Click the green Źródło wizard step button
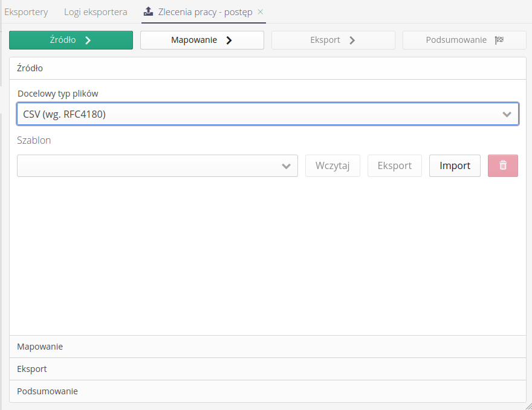532x410 pixels. click(x=71, y=40)
